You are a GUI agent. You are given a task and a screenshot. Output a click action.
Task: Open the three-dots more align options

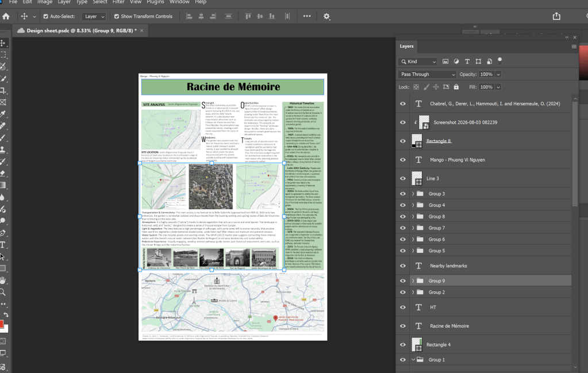(x=307, y=16)
